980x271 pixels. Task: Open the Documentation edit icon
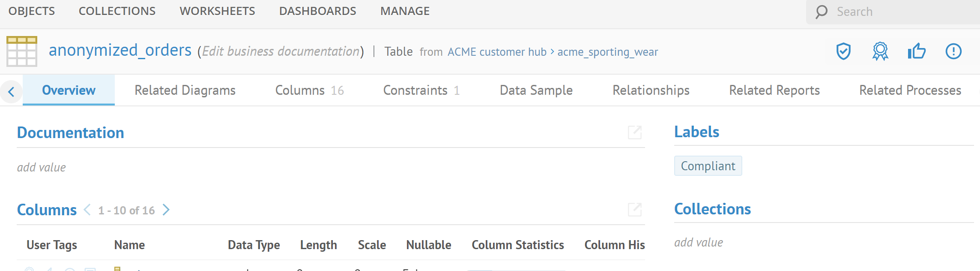634,132
